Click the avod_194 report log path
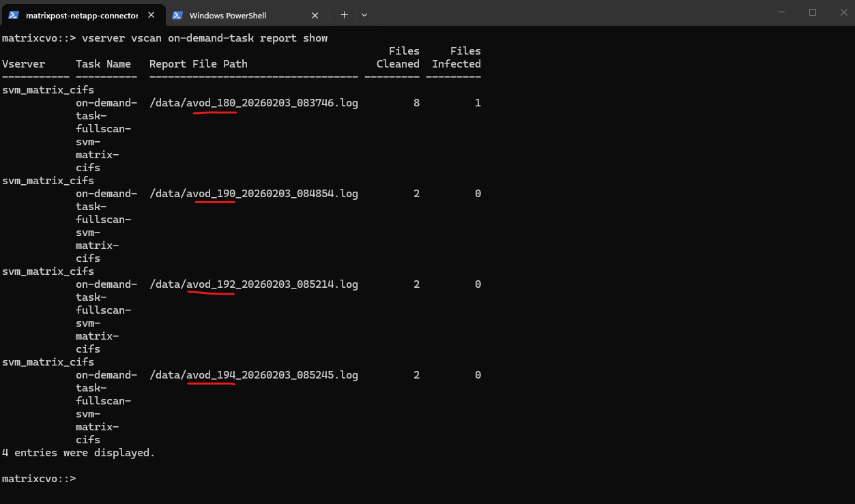This screenshot has width=855, height=504. [x=253, y=375]
